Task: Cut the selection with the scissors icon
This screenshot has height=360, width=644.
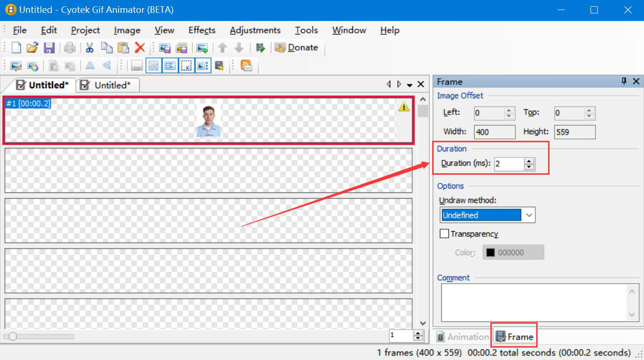Action: [x=89, y=48]
